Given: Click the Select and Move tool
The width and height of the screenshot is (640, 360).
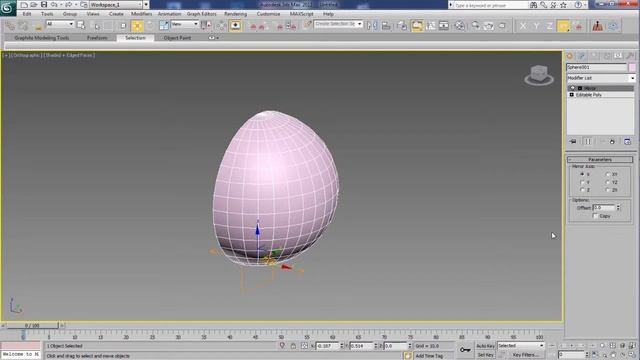Looking at the screenshot, I should [x=137, y=26].
